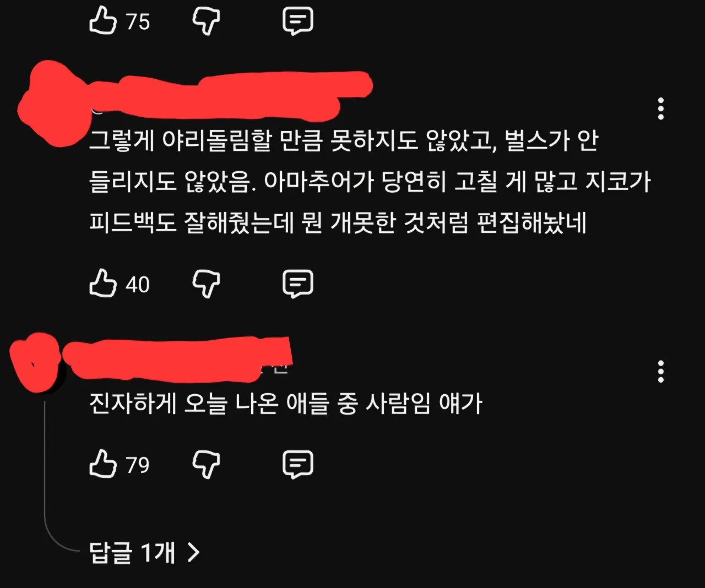Open the three-dot menu of the 79-like comment
The width and height of the screenshot is (705, 588).
tap(661, 372)
